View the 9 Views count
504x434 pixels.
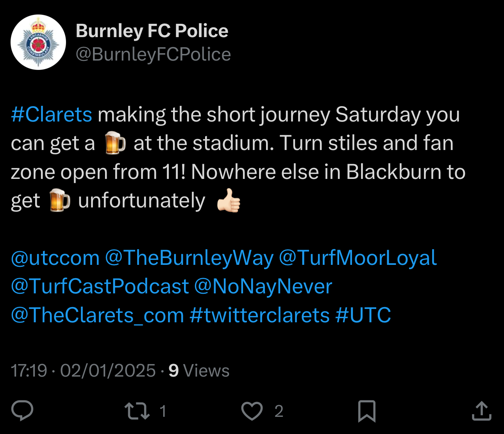(199, 371)
